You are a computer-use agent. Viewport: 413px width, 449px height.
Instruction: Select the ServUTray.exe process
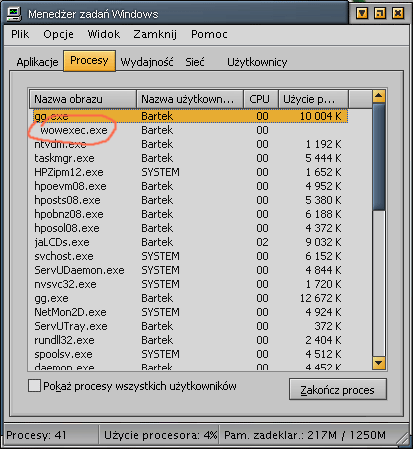(191, 326)
